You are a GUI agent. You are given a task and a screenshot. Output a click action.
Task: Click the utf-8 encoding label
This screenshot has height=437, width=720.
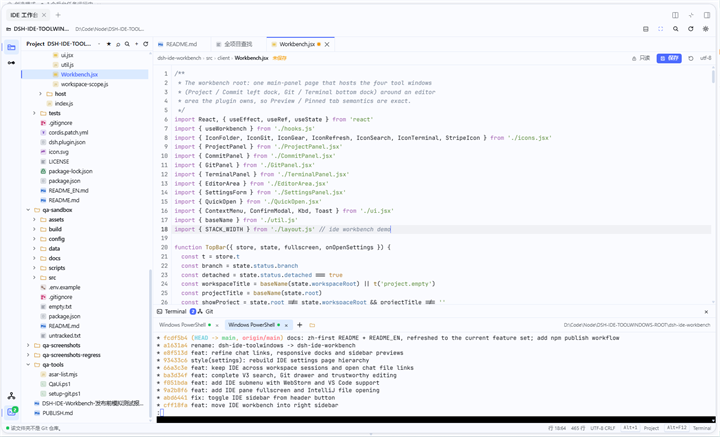click(x=706, y=58)
